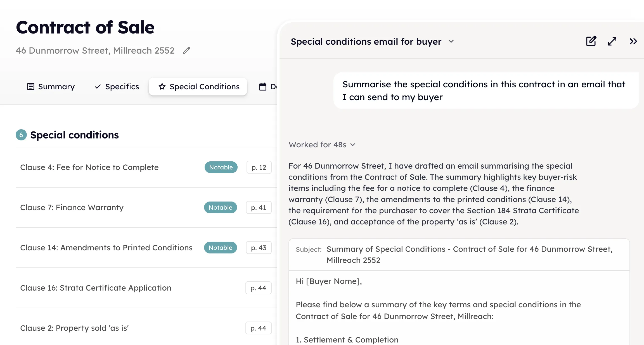Open the Summary tab
Viewport: 644px width, 345px height.
tap(51, 87)
